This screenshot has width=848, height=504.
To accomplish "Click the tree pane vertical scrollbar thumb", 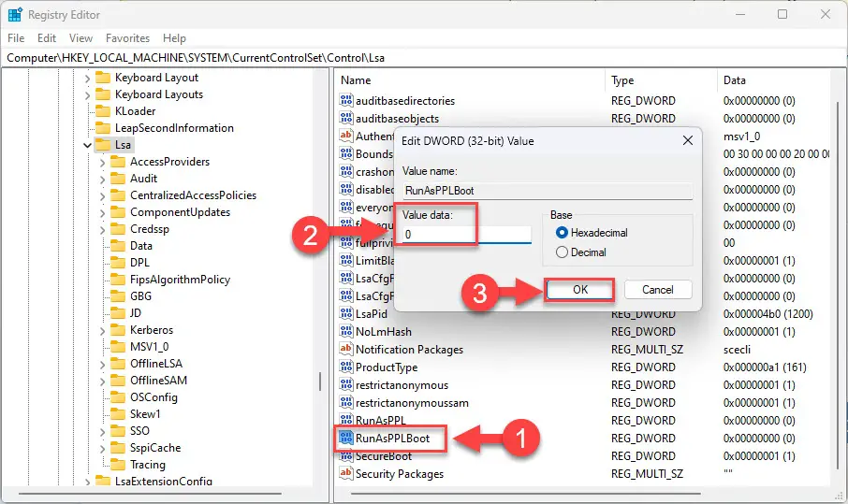I will click(320, 382).
